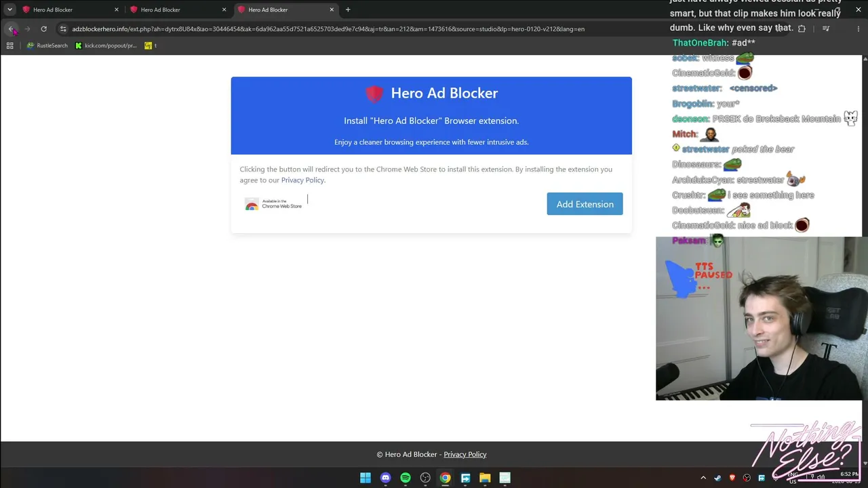Image resolution: width=868 pixels, height=488 pixels.
Task: Reload the current page
Action: [x=43, y=28]
